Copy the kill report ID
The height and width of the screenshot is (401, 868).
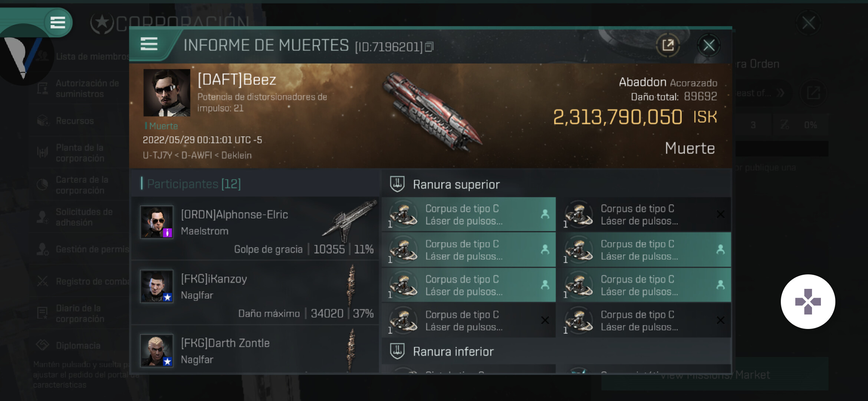point(429,46)
